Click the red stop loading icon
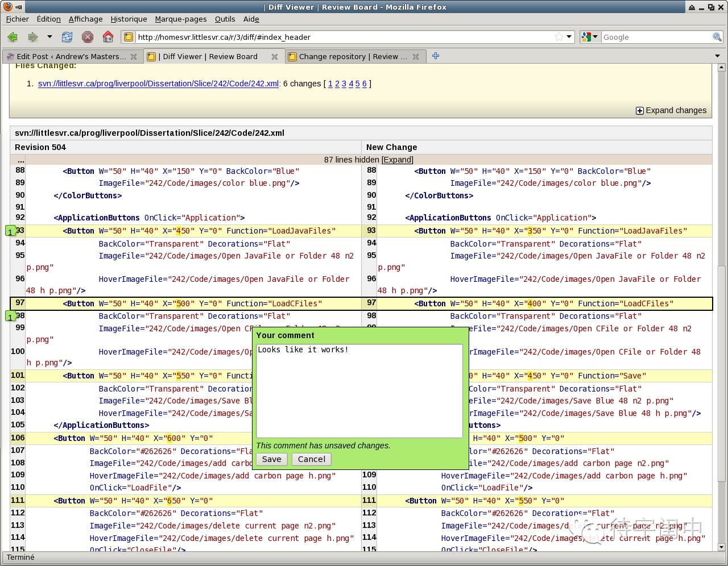This screenshot has height=566, width=728. (88, 37)
